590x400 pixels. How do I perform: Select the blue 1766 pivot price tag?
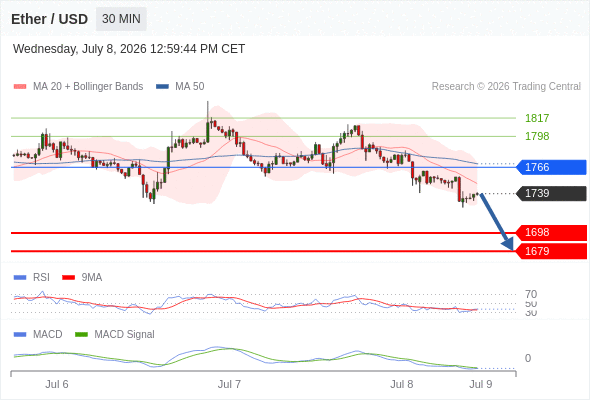pos(551,167)
